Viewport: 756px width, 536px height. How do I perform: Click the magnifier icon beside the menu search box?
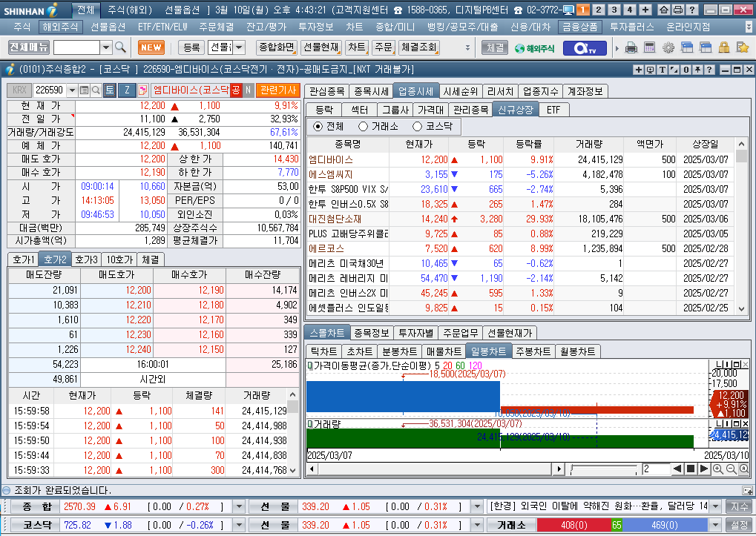pos(120,47)
